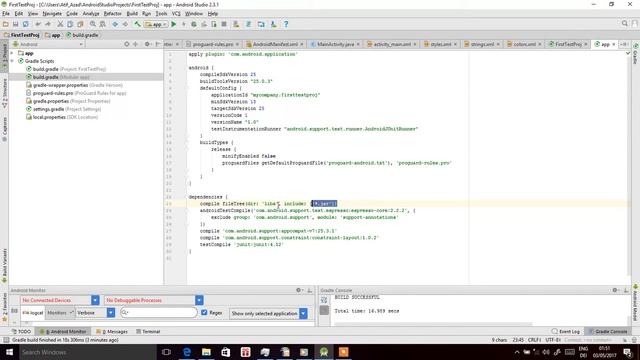Image resolution: width=640 pixels, height=360 pixels.
Task: Toggle the Regex checkbox
Action: click(204, 313)
